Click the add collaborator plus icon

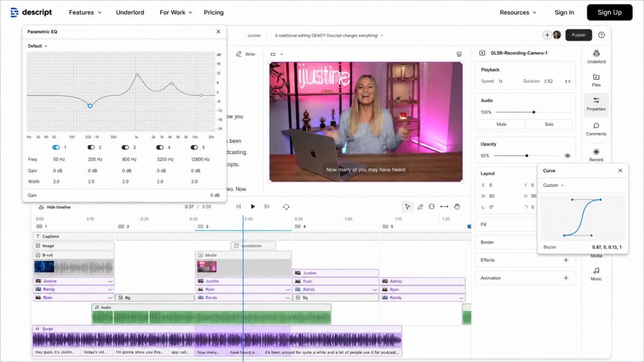[x=547, y=35]
